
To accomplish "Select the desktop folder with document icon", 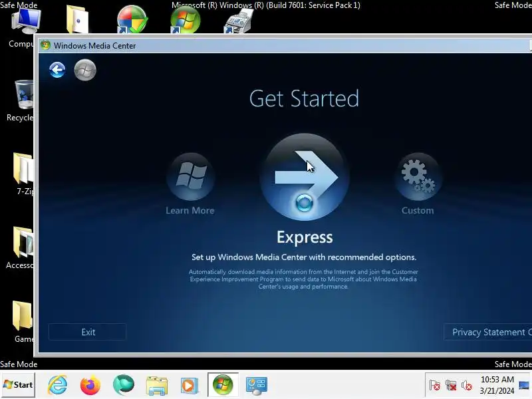I will click(77, 19).
